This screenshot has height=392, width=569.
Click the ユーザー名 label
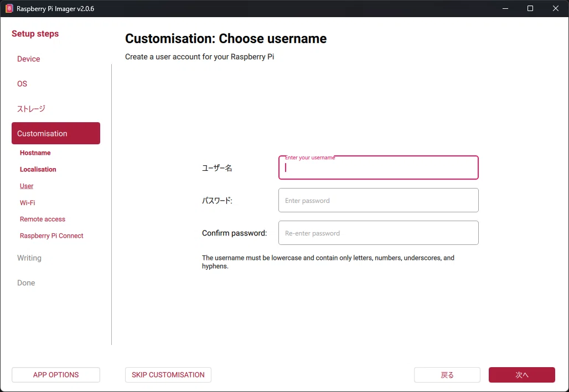pyautogui.click(x=217, y=168)
